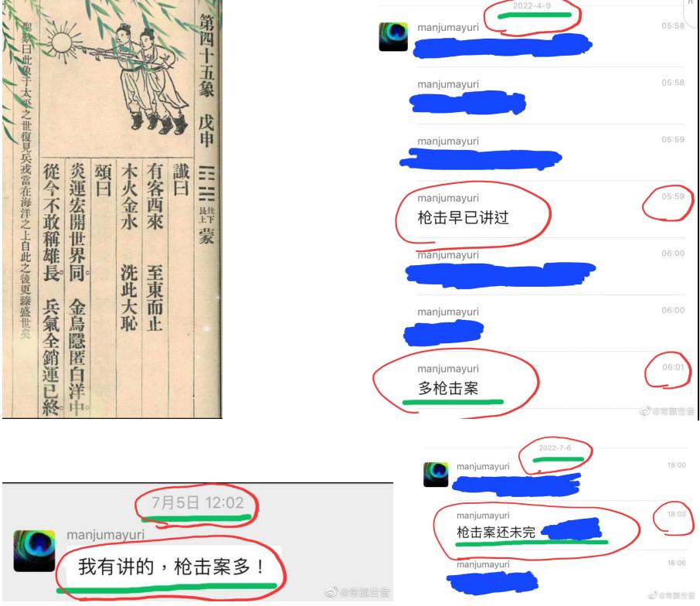
Task: Select the message 枪击案还未完
Action: [495, 532]
